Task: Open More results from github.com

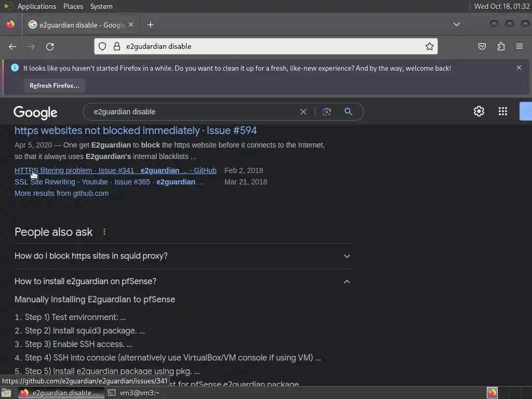Action: point(61,193)
